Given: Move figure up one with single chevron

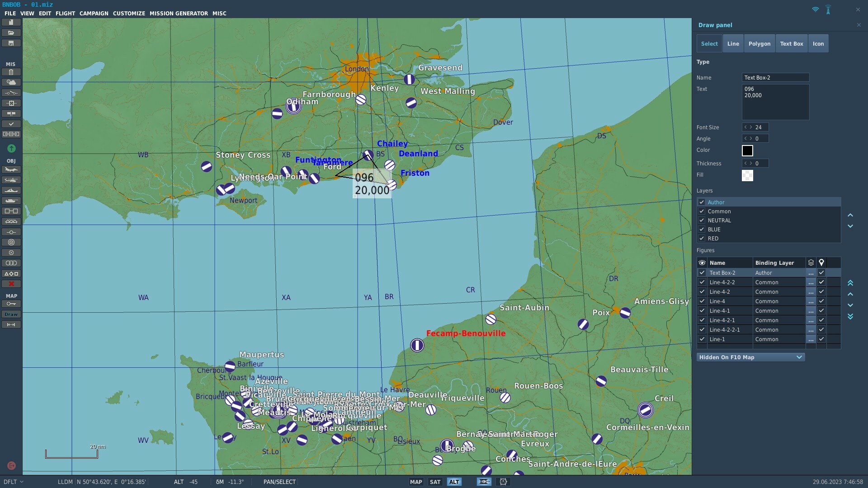Looking at the screenshot, I should [x=850, y=294].
